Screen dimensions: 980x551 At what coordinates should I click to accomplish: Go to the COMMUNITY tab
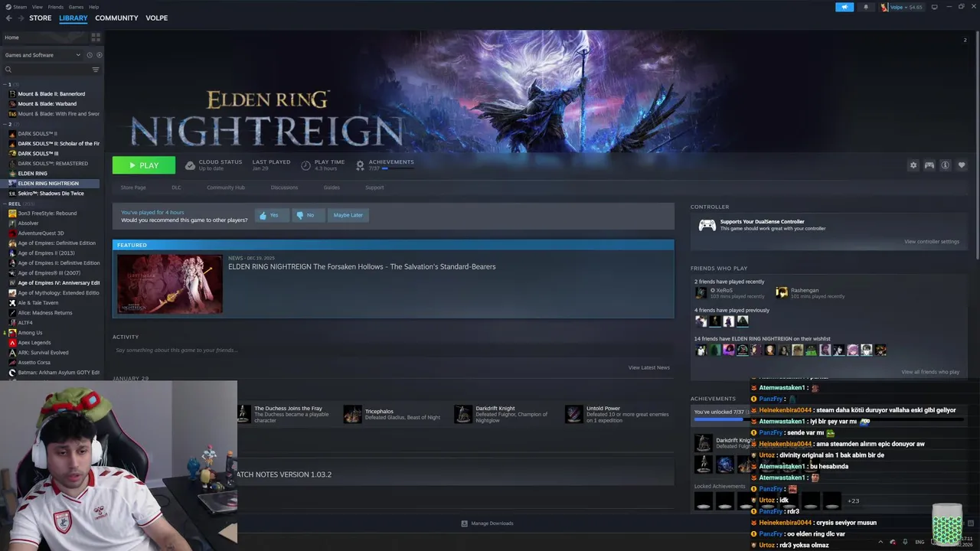116,18
